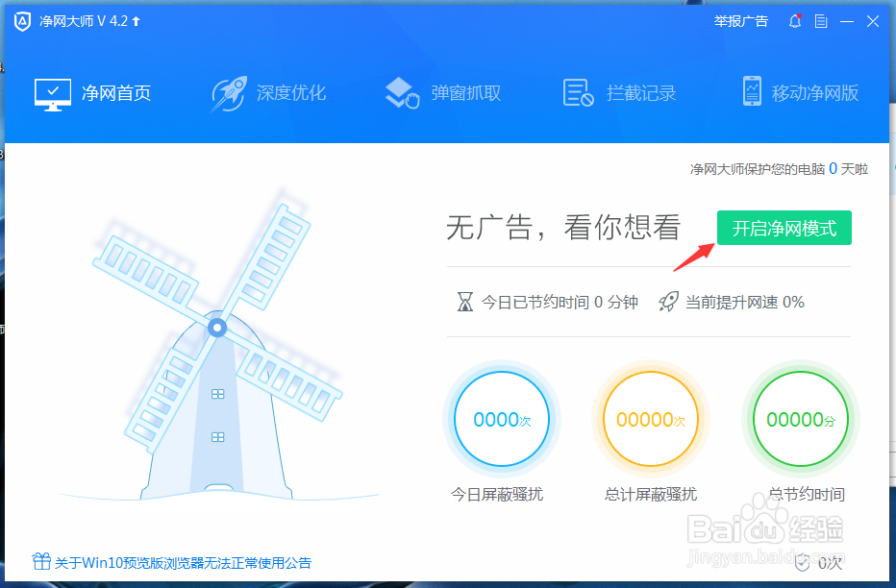
Task: Click the 当前提升网速 0% text
Action: 745,302
